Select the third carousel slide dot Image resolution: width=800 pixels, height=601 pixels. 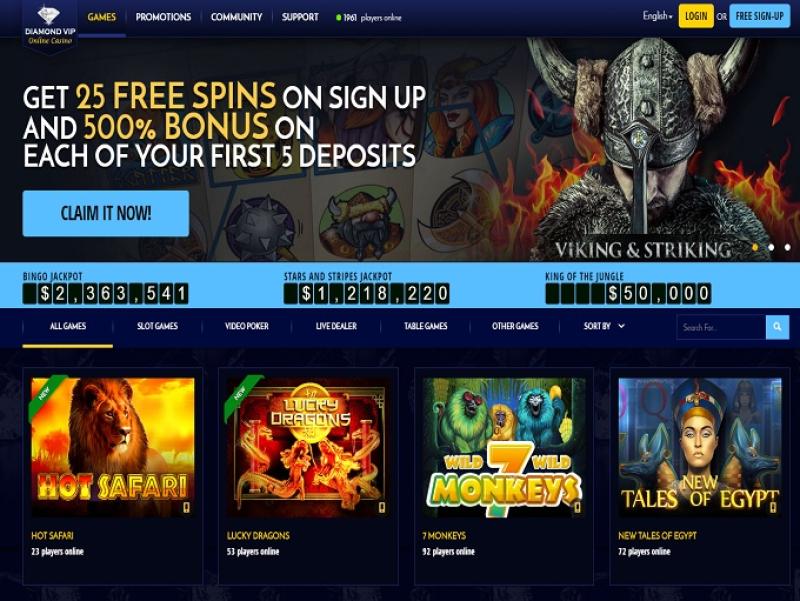(787, 247)
